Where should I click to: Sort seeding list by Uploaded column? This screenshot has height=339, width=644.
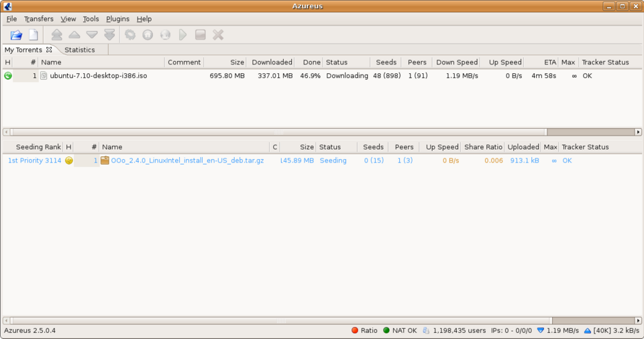(523, 147)
